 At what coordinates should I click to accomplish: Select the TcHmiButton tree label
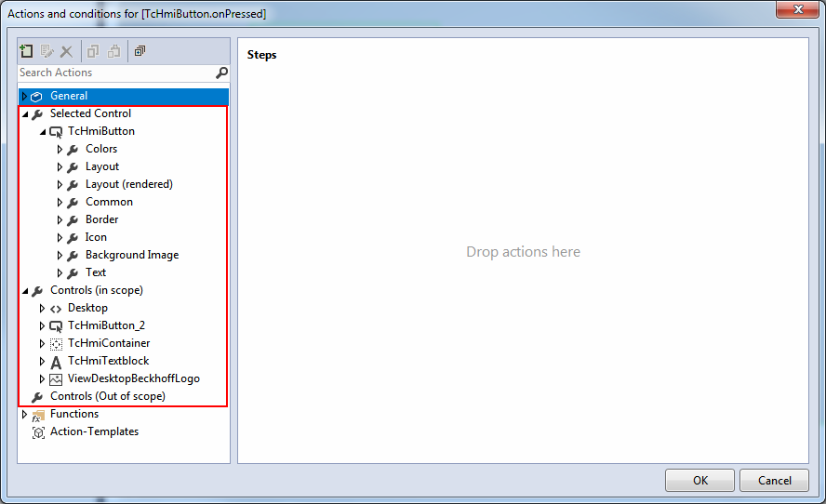tap(101, 131)
